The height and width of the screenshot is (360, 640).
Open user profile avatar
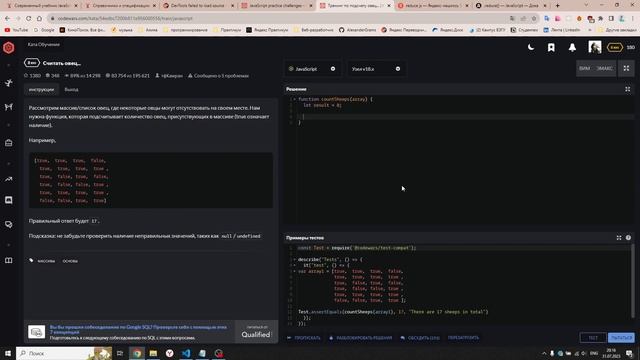click(x=595, y=47)
